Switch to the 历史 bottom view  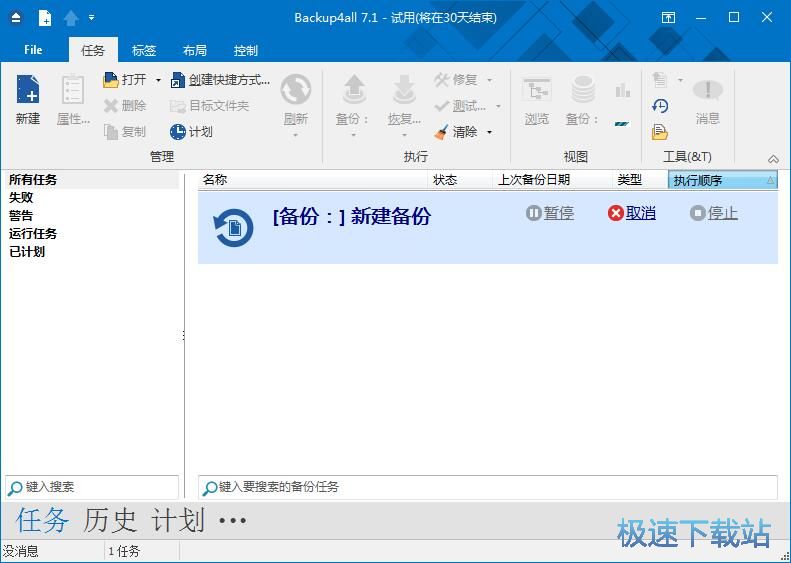point(110,520)
